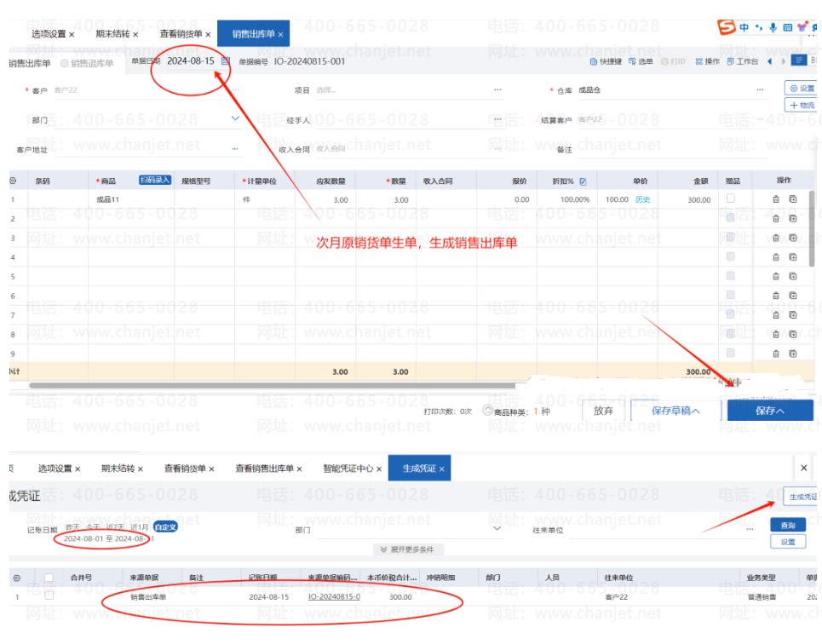Click the horizontal scrollbar under sales table
822x644 pixels.
point(272,385)
